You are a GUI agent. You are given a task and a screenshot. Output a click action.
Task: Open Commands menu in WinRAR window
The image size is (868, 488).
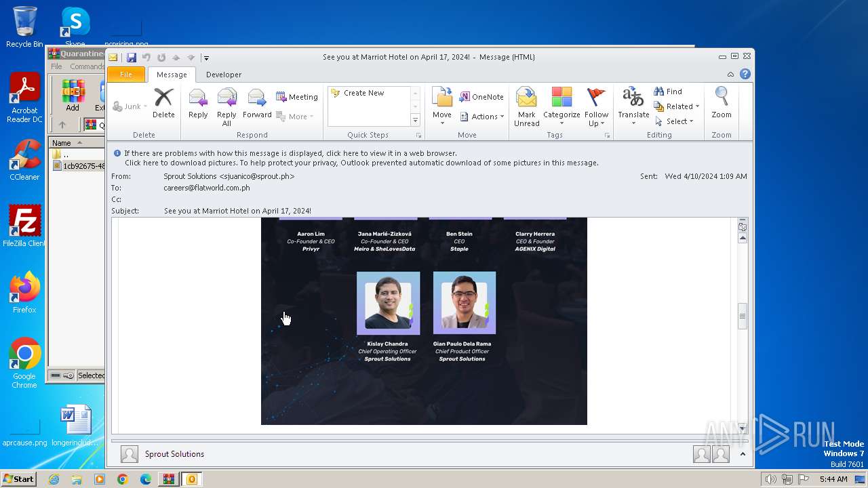[x=87, y=66]
